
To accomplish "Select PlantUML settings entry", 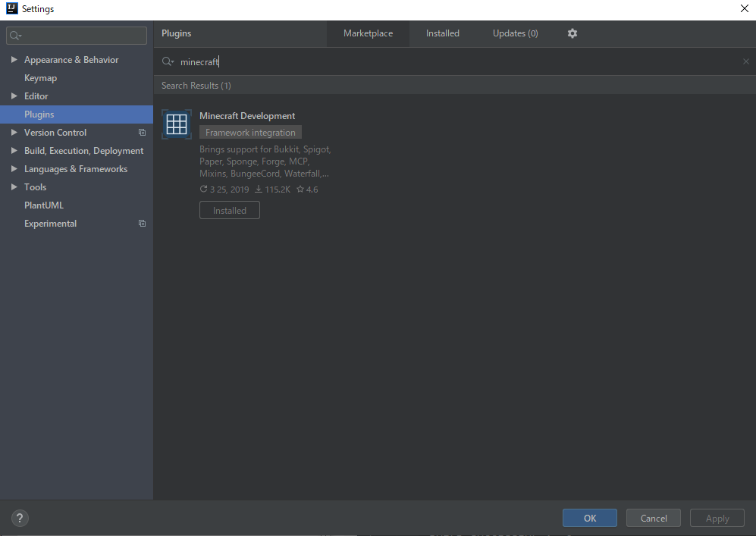I will click(x=44, y=205).
